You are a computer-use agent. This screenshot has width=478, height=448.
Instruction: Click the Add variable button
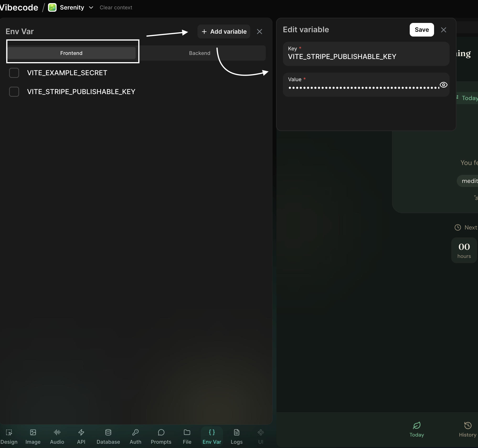point(224,32)
